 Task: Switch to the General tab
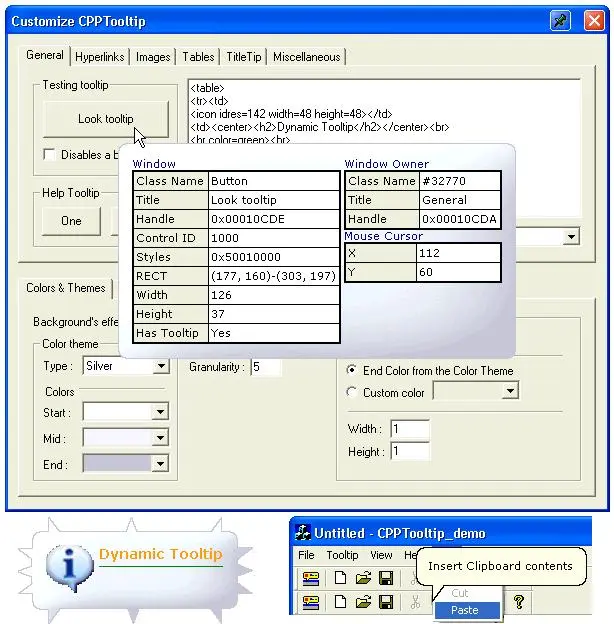(x=45, y=55)
